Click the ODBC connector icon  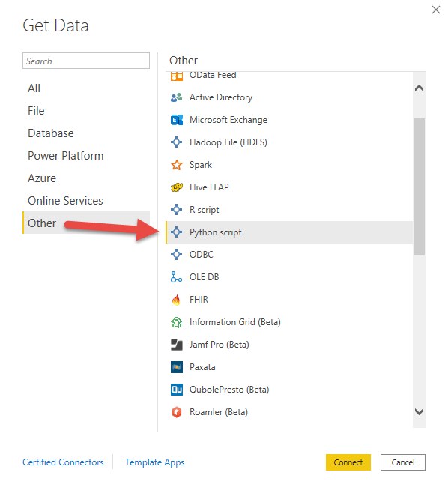point(176,254)
